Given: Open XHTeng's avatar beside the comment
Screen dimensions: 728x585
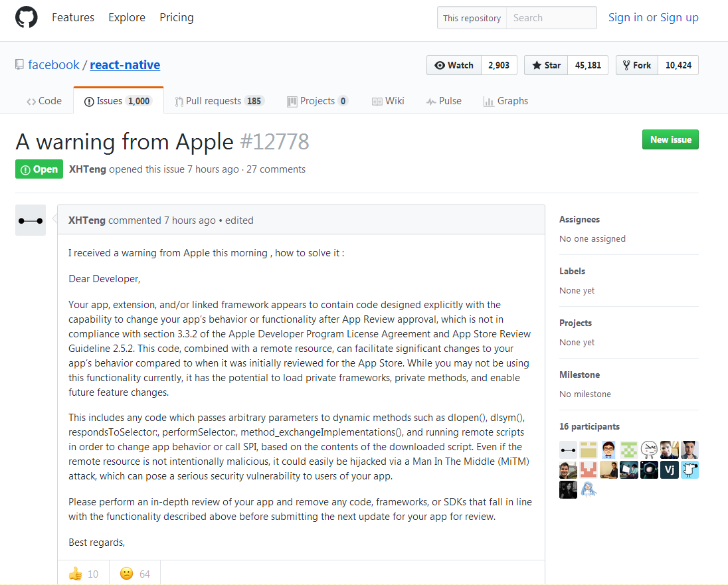Looking at the screenshot, I should [31, 220].
